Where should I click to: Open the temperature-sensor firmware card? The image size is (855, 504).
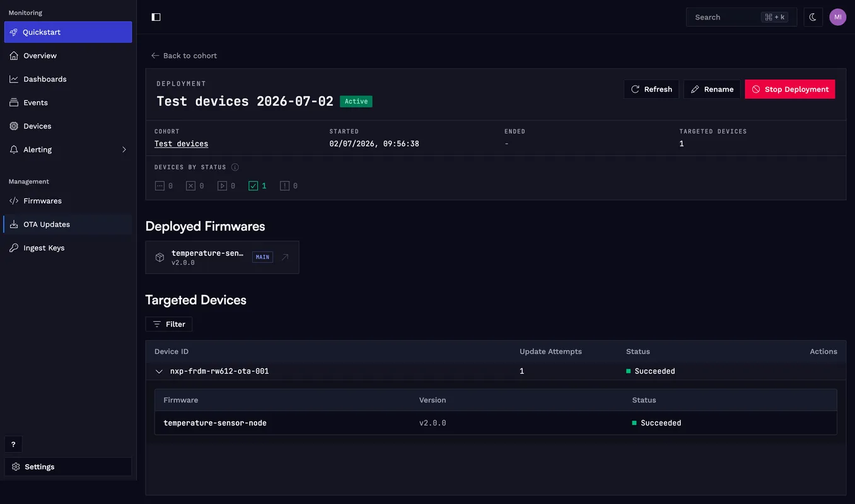coord(222,257)
